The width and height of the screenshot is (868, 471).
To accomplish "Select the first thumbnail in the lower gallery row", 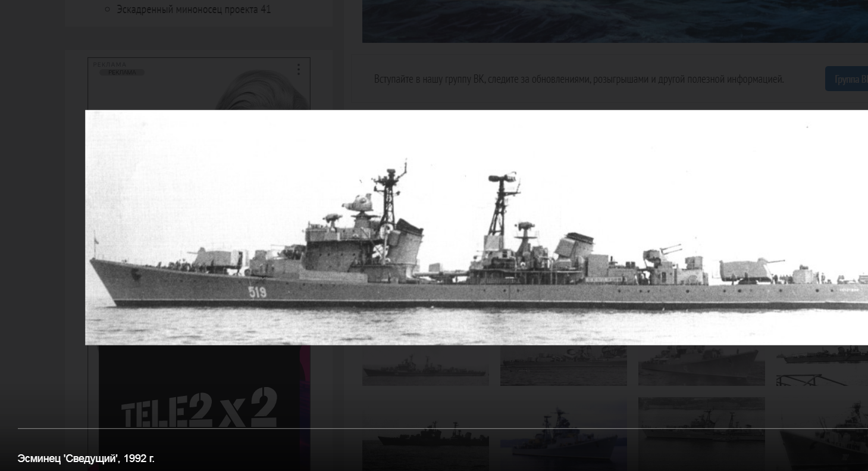I will point(425,434).
